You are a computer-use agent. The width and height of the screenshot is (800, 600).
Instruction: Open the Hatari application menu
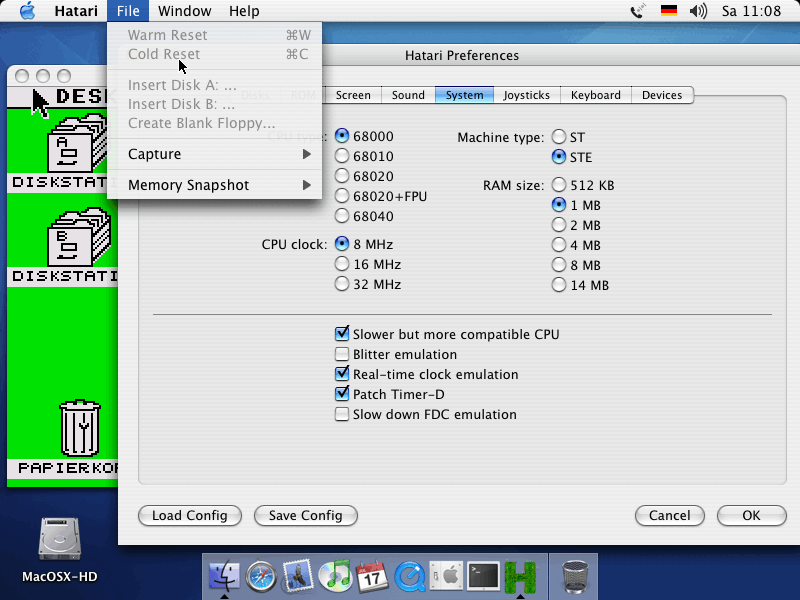[x=76, y=11]
